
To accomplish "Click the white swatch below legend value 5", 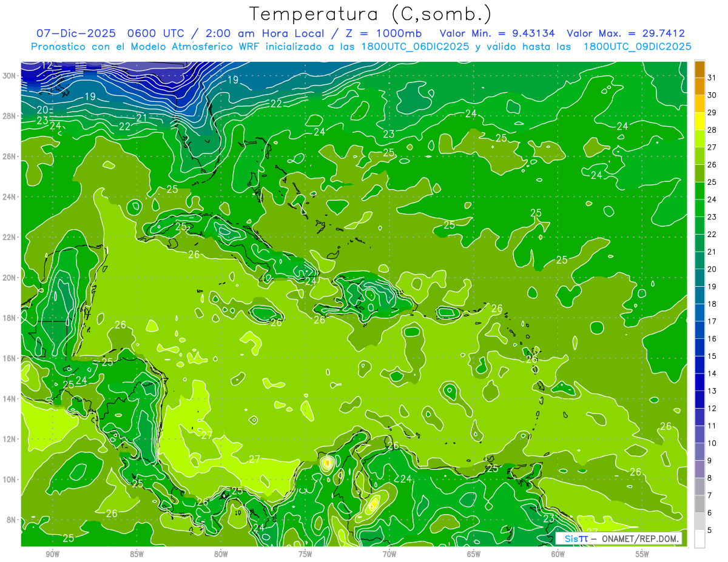I will point(699,539).
